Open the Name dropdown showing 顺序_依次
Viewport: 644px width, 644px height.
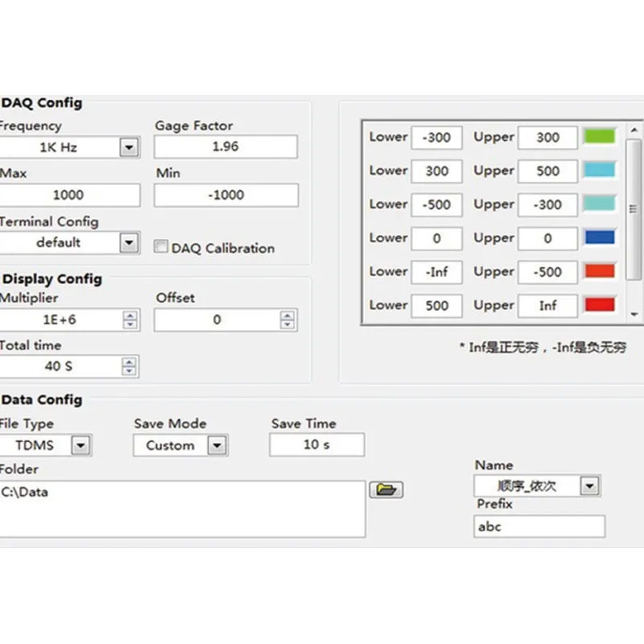click(590, 485)
